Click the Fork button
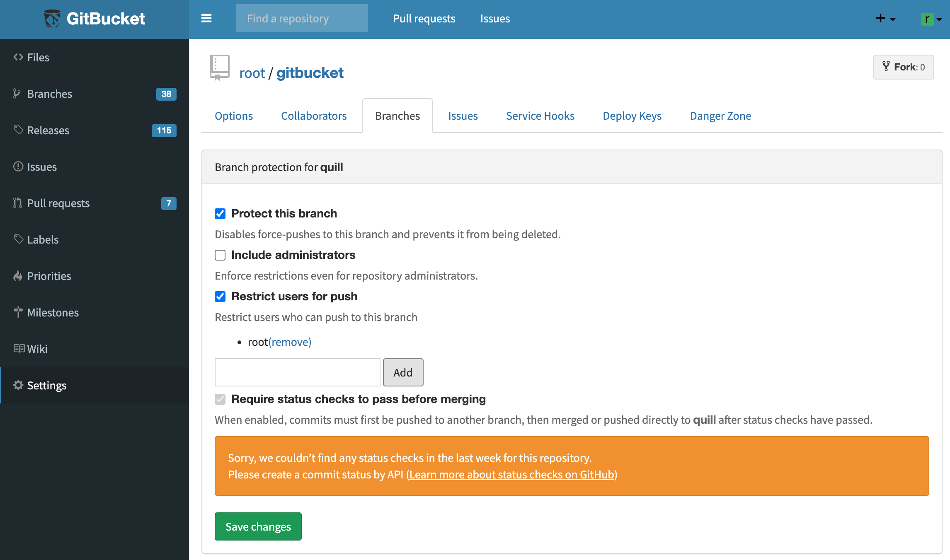 (904, 67)
